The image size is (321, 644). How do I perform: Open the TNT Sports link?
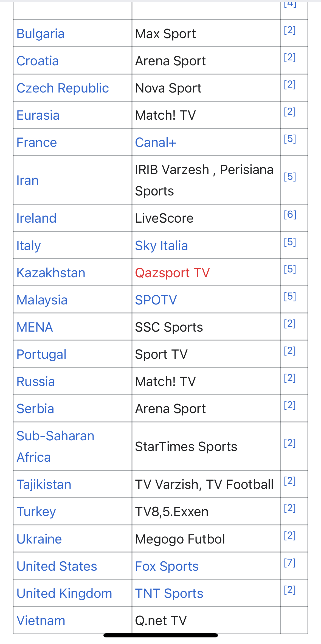pyautogui.click(x=169, y=593)
